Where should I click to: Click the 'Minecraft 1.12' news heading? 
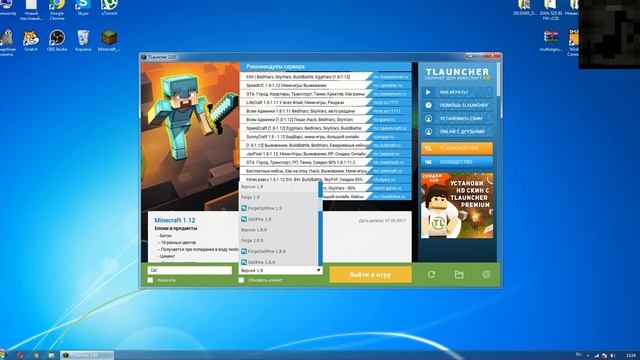(175, 220)
